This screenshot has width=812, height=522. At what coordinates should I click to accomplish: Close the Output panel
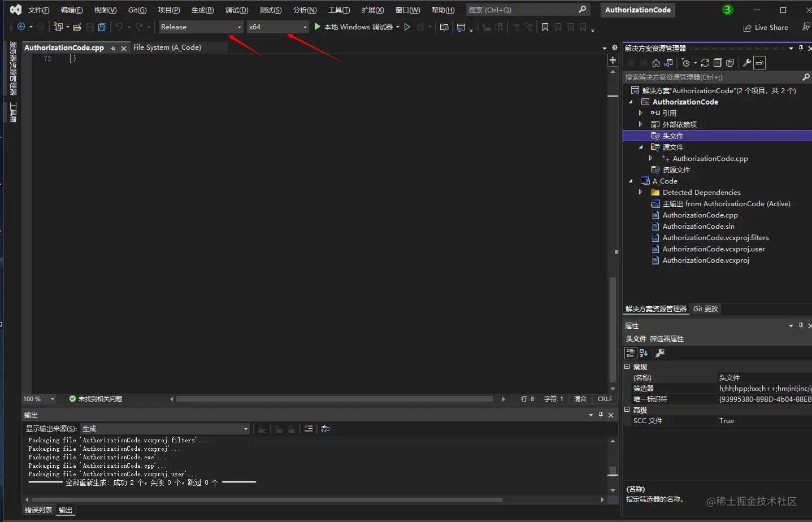(611, 415)
